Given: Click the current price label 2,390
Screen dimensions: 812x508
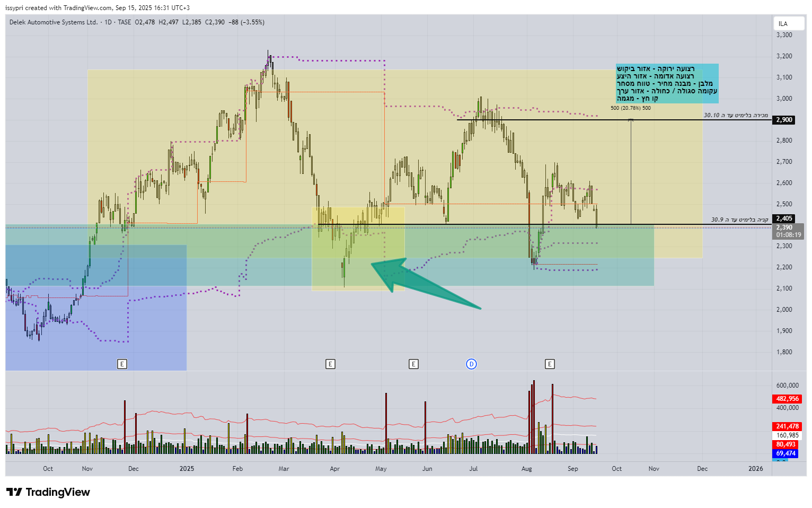Looking at the screenshot, I should [784, 227].
